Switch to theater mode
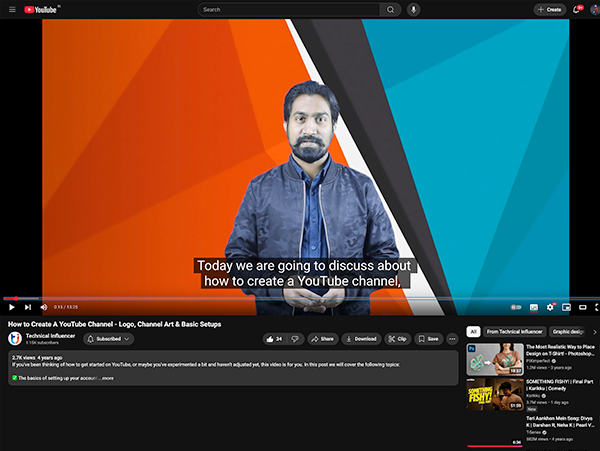The image size is (600, 451). coord(583,307)
